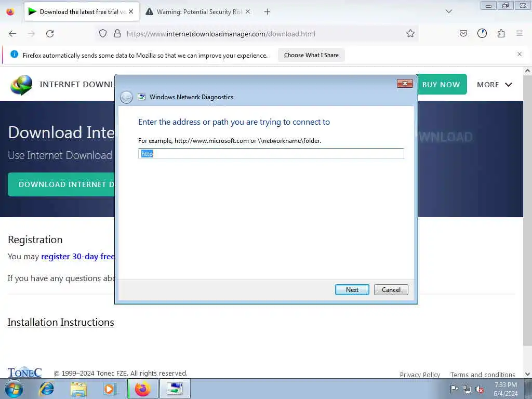Open the network tray icon
Screen dimensions: 532x399
pos(467,389)
